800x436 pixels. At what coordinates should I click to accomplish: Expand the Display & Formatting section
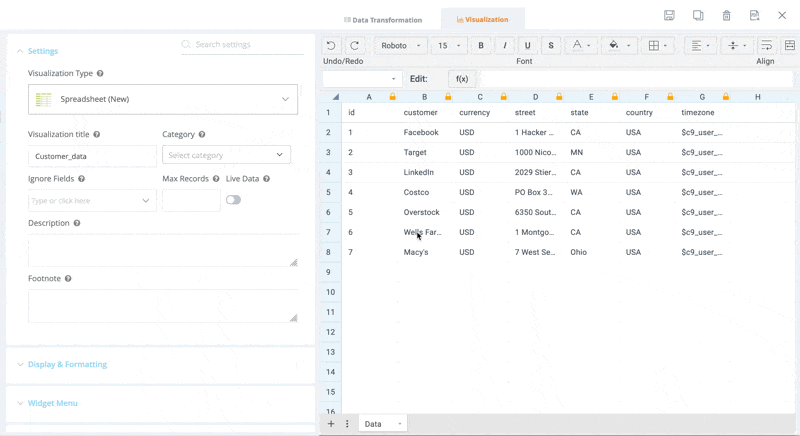[x=67, y=365]
